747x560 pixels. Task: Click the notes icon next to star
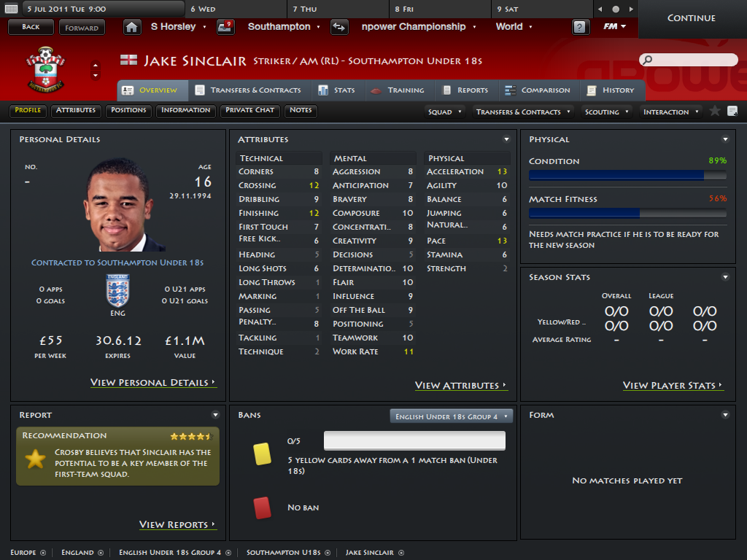(732, 112)
